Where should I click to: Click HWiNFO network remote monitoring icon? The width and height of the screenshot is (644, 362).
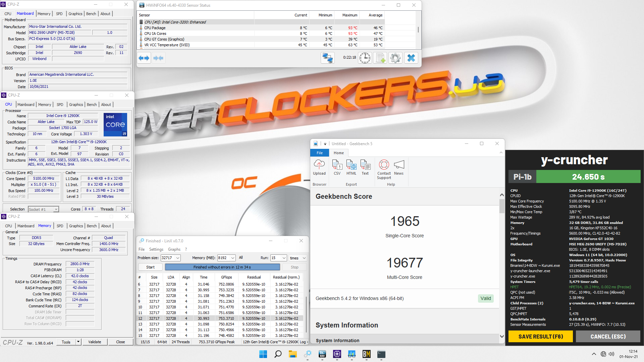point(327,58)
